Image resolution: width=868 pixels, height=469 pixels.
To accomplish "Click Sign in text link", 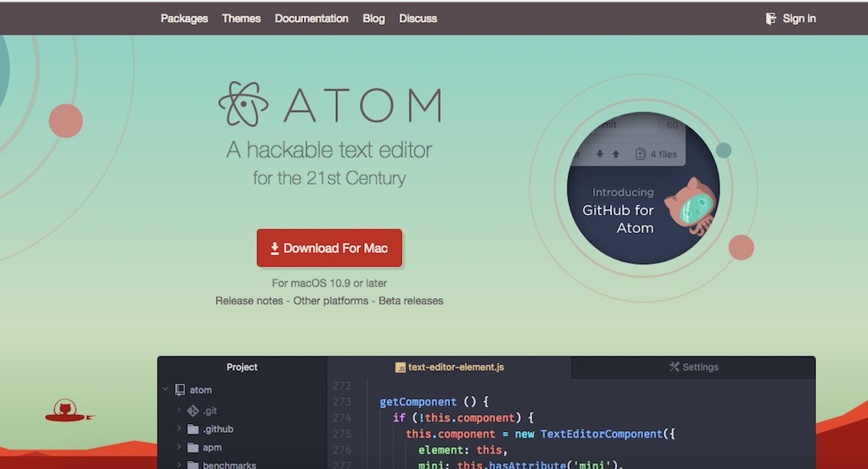I will 800,18.
